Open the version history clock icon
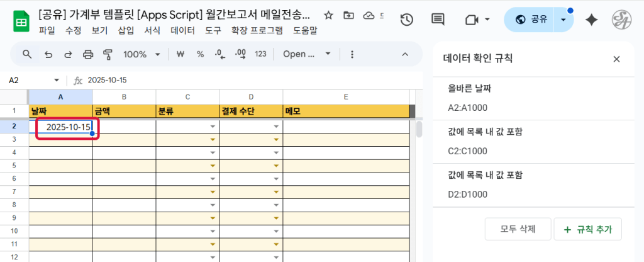 (406, 20)
